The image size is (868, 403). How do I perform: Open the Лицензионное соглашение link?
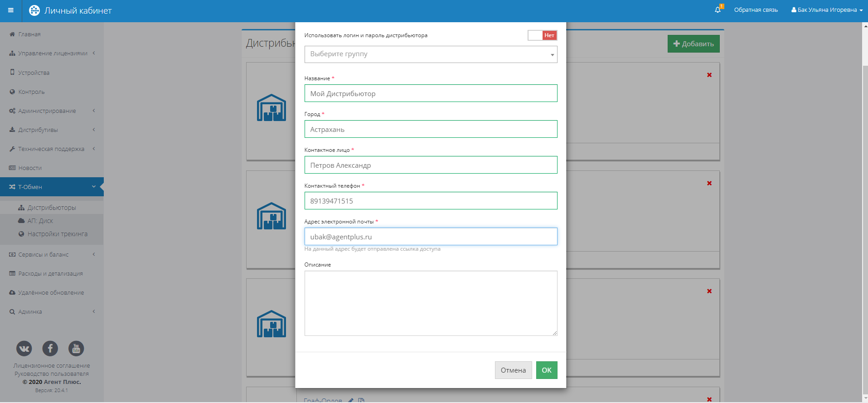(x=52, y=366)
